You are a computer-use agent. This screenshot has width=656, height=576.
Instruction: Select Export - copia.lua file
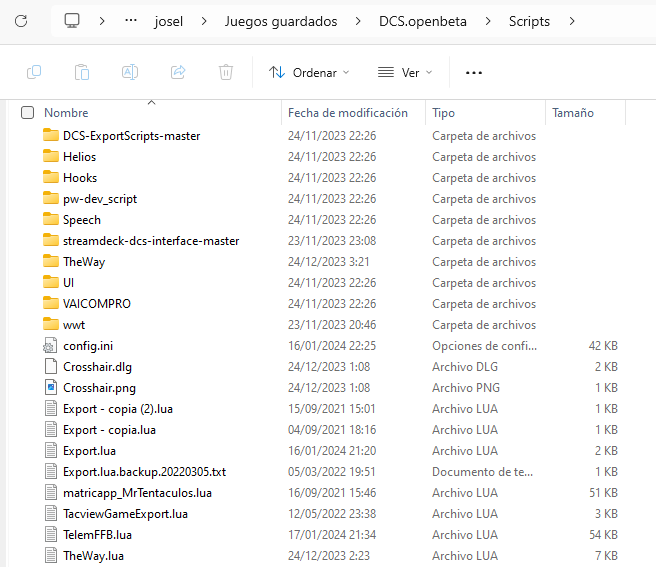[109, 430]
